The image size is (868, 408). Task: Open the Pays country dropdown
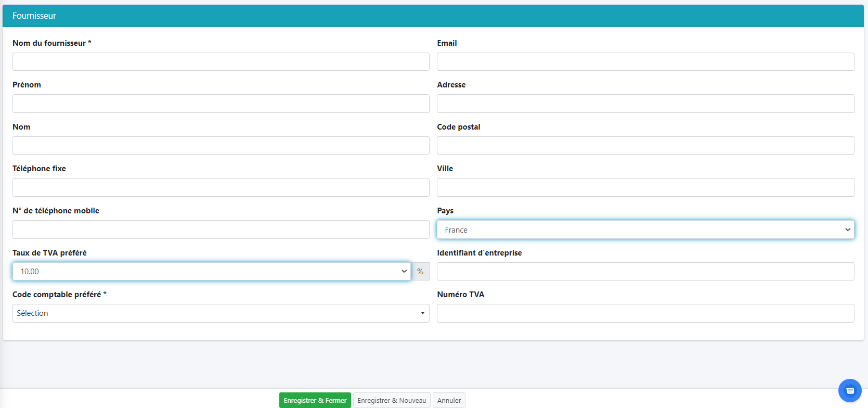pyautogui.click(x=645, y=229)
